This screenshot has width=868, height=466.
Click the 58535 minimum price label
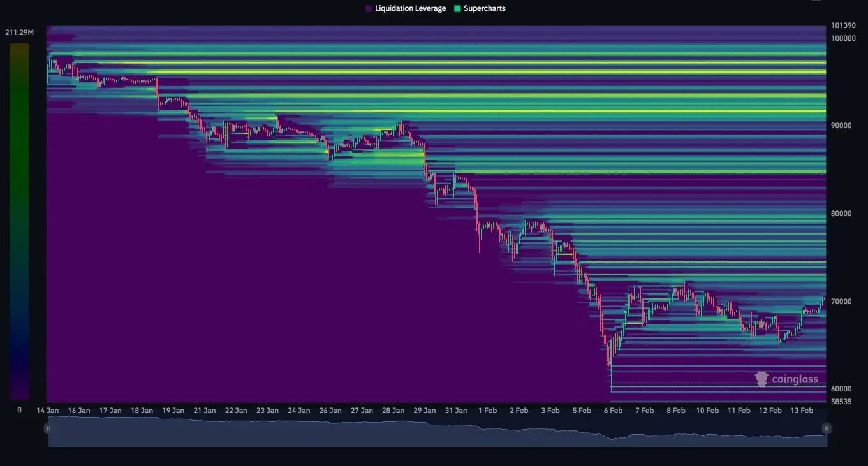[843, 402]
